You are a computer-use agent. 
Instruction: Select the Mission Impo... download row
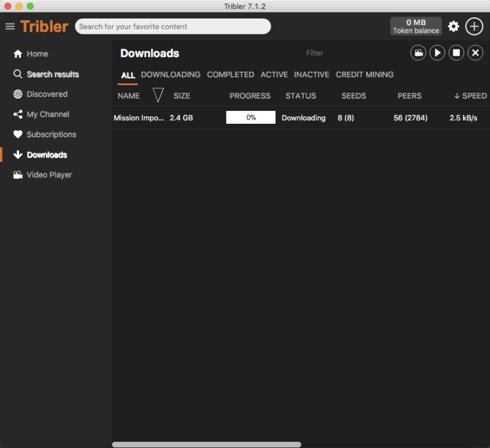(x=301, y=118)
